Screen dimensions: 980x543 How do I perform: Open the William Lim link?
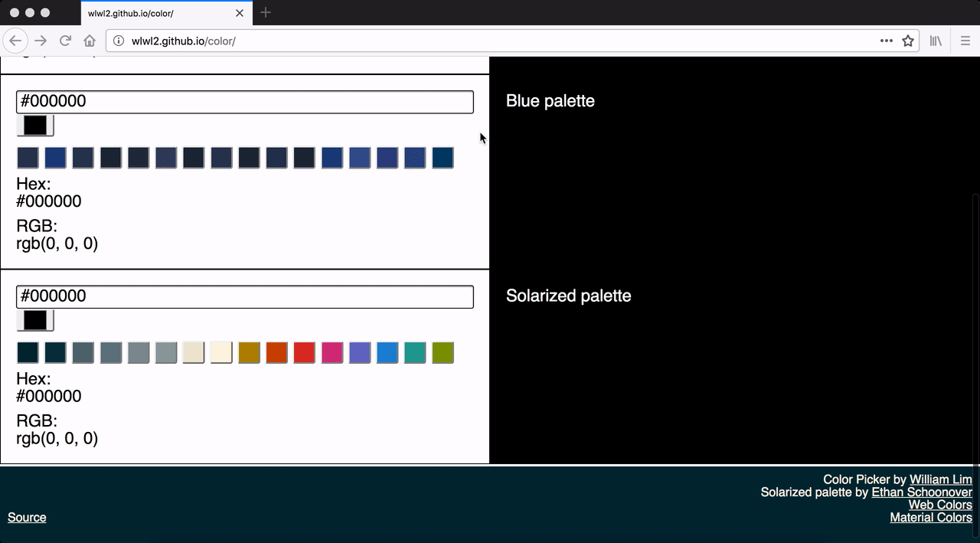click(x=940, y=479)
